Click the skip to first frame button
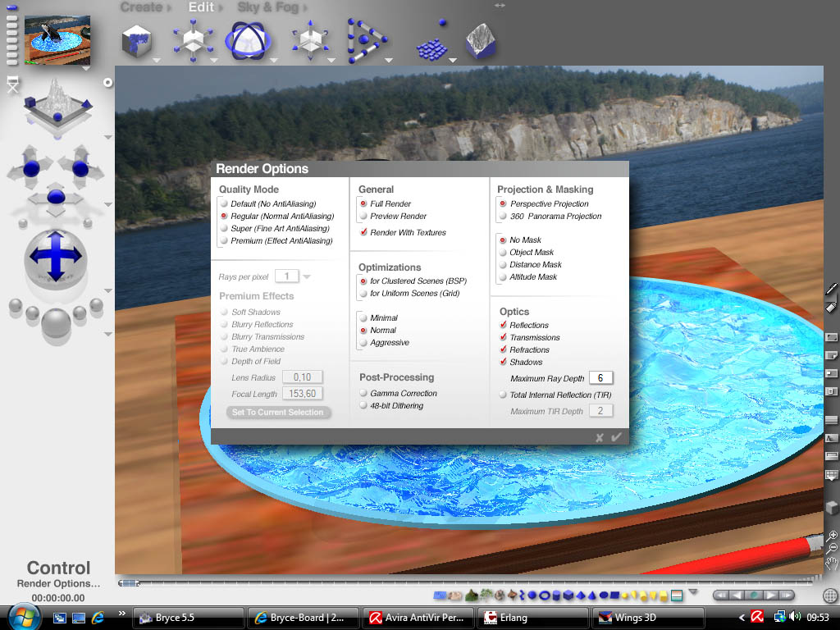Viewport: 840px width, 630px height. click(x=721, y=596)
